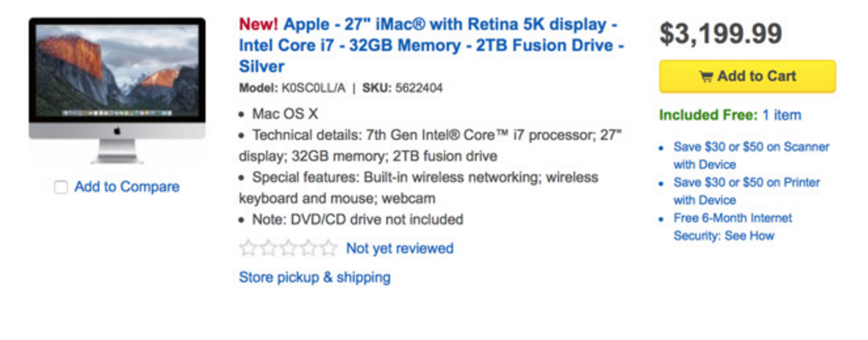Check the Add to Compare checkbox
Screen dimensions: 868x340
click(61, 188)
